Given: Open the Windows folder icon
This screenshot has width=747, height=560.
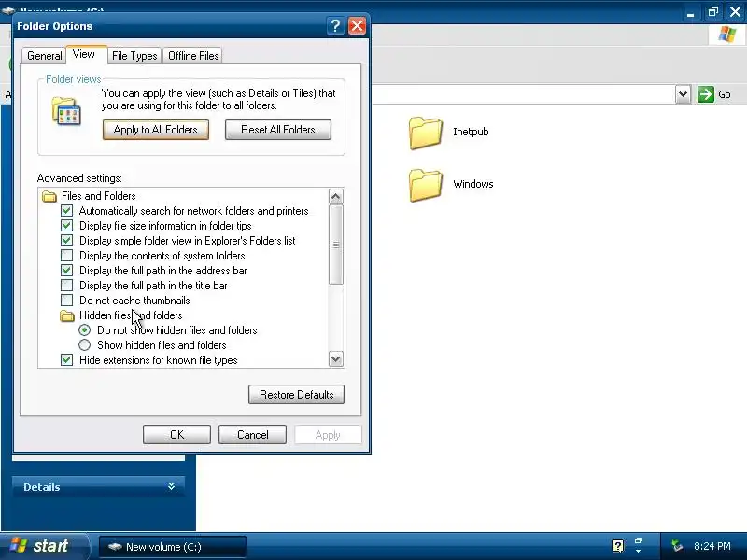Looking at the screenshot, I should point(425,185).
